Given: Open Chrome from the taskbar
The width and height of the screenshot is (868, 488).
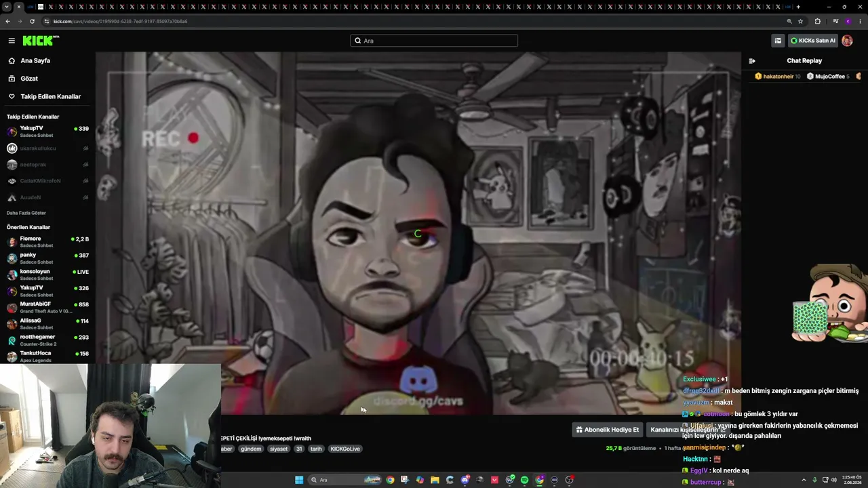Looking at the screenshot, I should [x=390, y=480].
